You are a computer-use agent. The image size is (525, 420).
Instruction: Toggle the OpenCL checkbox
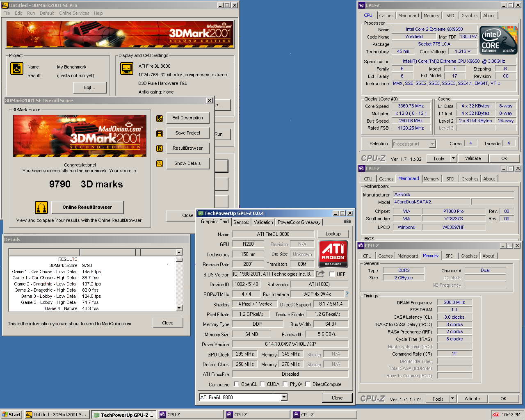click(236, 384)
